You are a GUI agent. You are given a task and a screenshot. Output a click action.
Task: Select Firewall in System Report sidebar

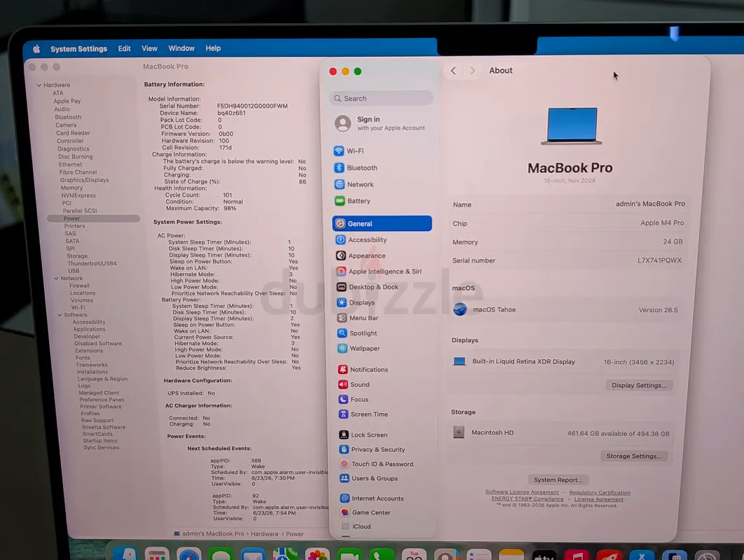(x=79, y=286)
